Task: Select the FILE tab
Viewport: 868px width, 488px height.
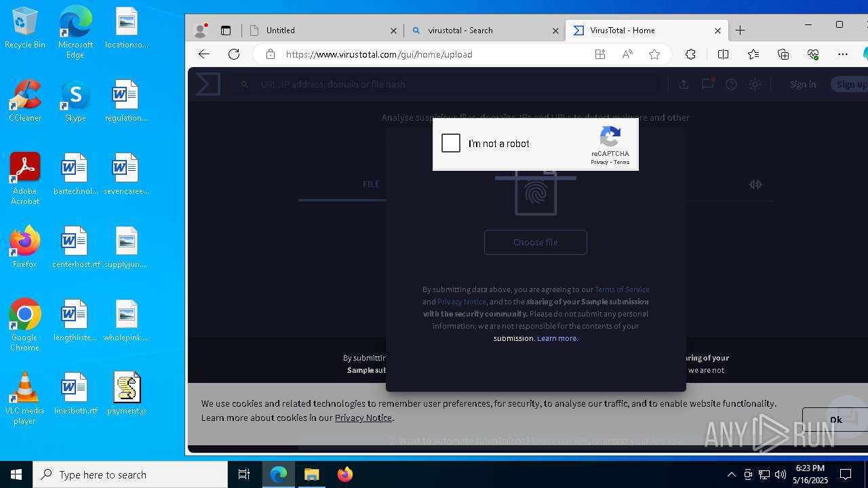Action: pyautogui.click(x=371, y=184)
